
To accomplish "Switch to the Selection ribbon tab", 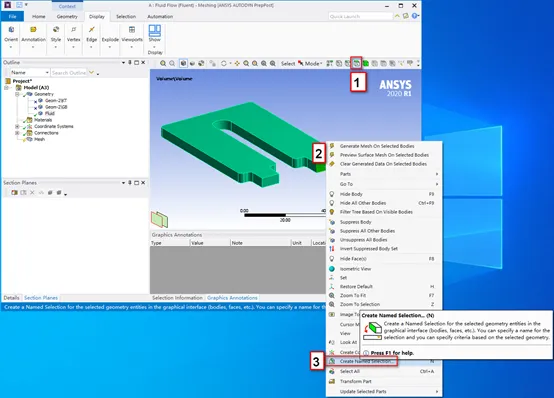I will coord(126,17).
